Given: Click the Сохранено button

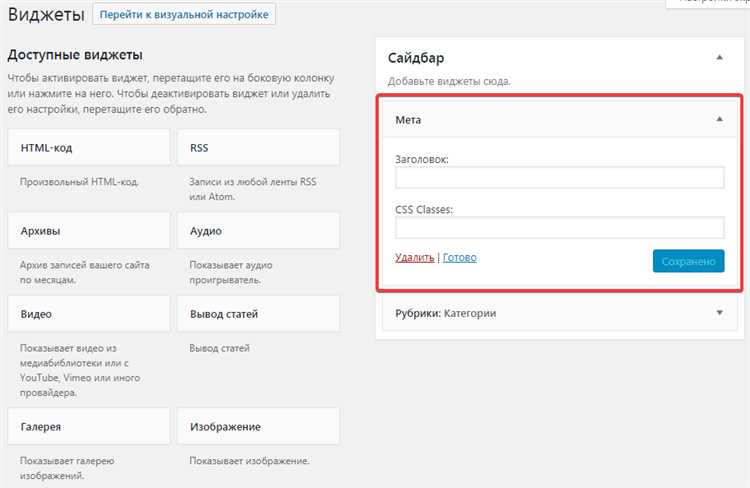Looking at the screenshot, I should click(688, 261).
